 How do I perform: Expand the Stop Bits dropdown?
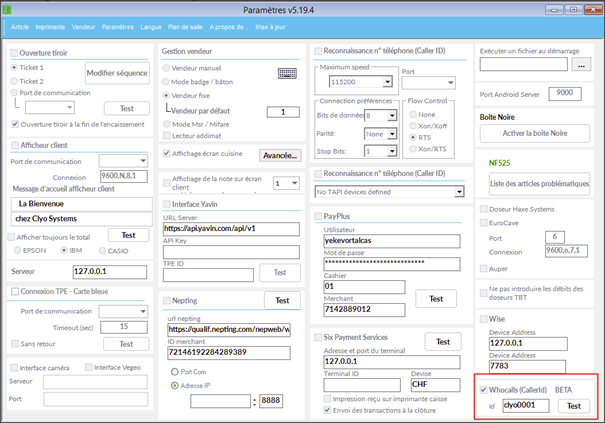click(392, 151)
